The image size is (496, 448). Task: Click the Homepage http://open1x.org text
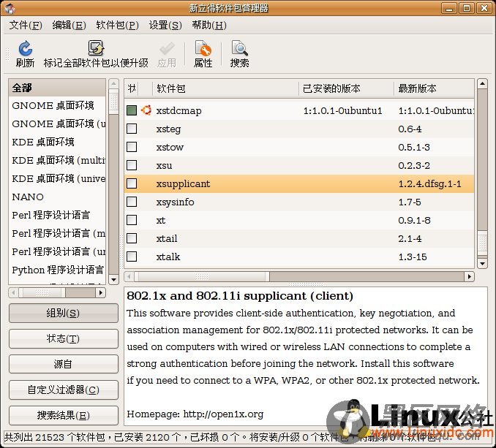click(195, 414)
